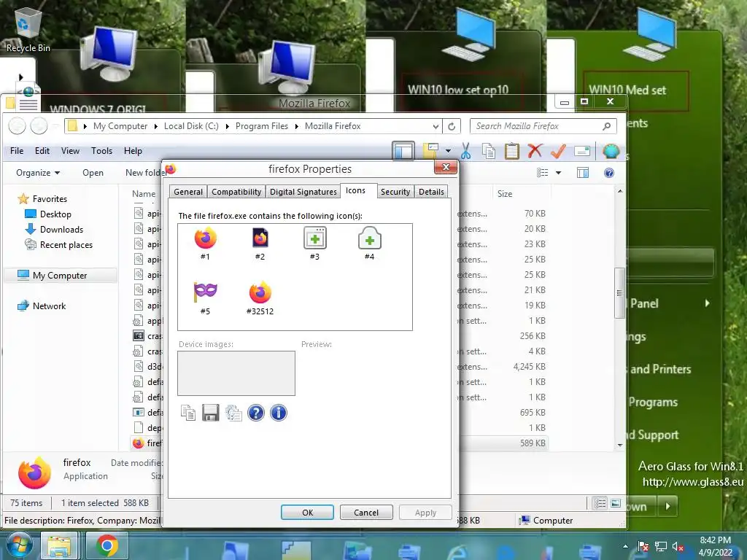Select icon #2 document icon
The width and height of the screenshot is (747, 560).
tap(260, 238)
